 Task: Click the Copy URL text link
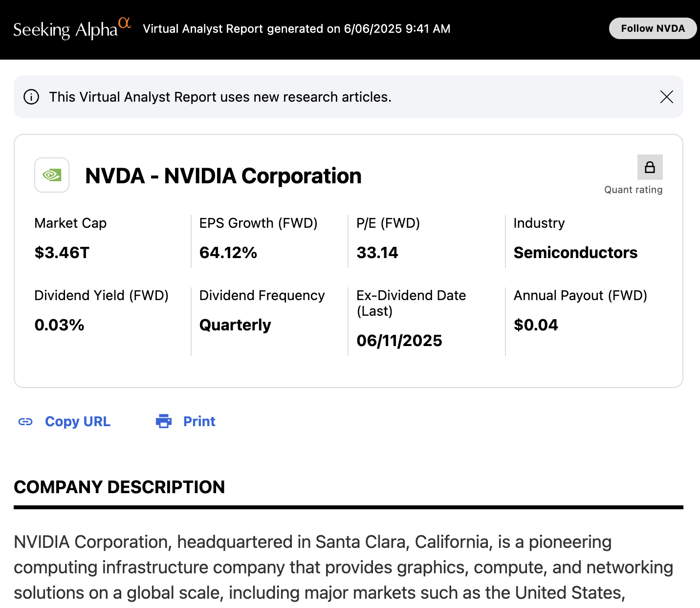[x=77, y=421]
